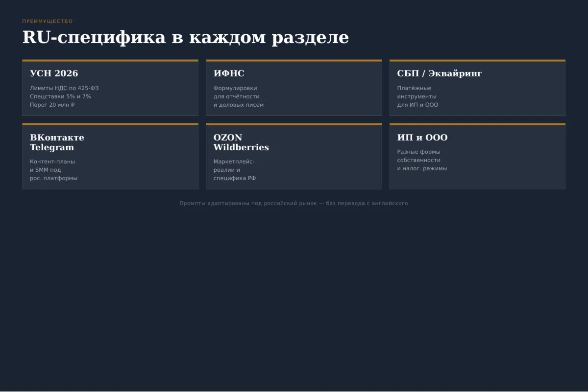Select the 'ИФНС' card title

tap(229, 73)
